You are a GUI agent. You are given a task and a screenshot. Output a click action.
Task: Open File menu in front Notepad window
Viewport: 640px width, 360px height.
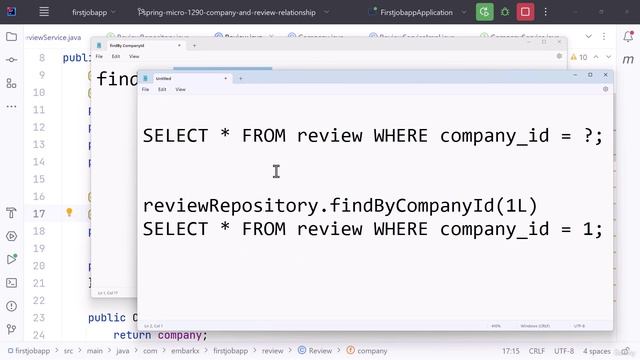coord(145,89)
